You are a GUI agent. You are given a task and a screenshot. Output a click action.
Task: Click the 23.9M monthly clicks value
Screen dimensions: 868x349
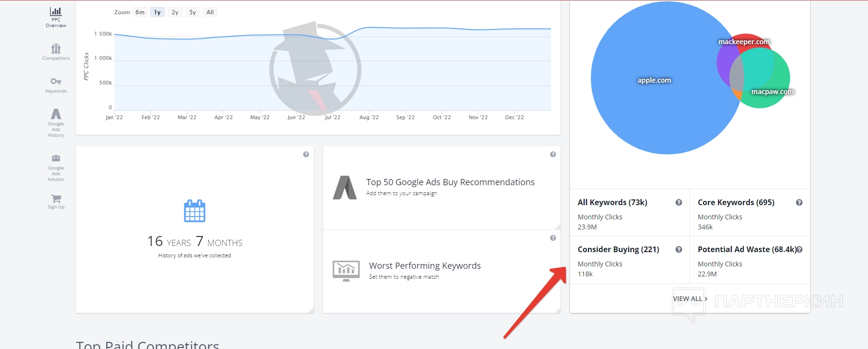click(587, 227)
